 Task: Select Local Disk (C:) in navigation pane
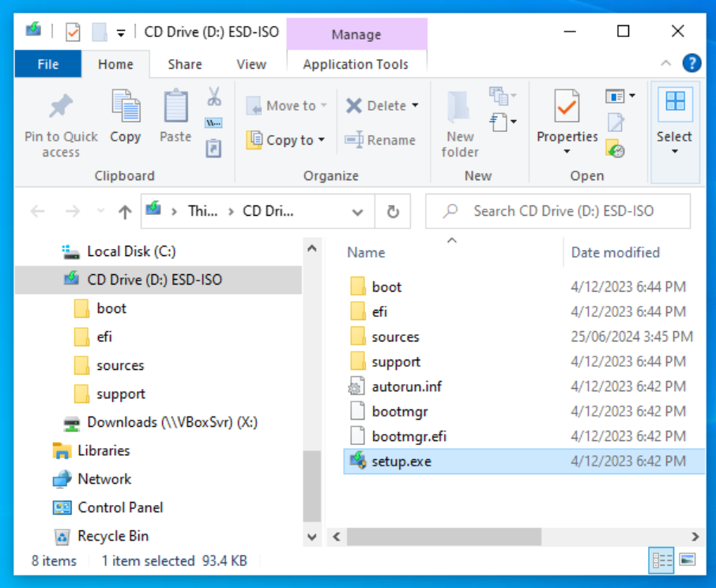119,251
